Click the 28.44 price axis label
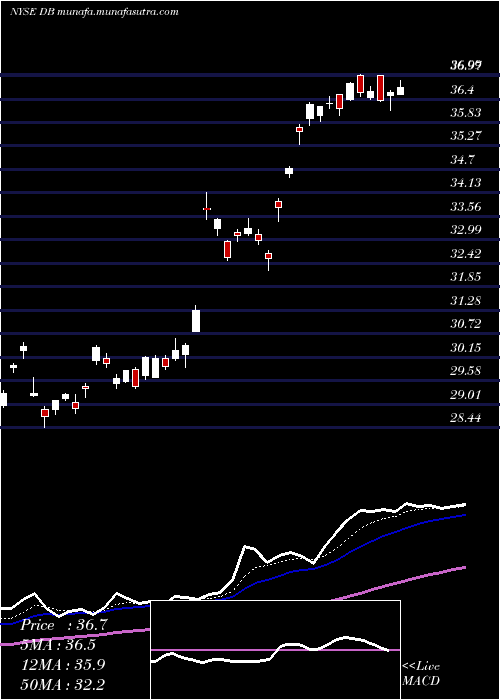 465,418
